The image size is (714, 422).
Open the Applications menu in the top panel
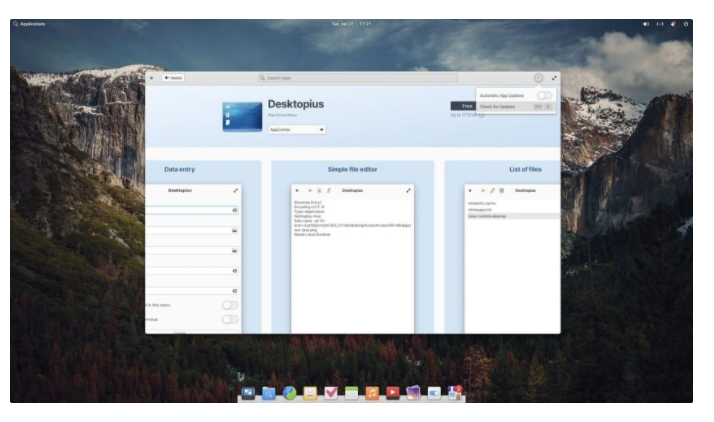[x=29, y=24]
